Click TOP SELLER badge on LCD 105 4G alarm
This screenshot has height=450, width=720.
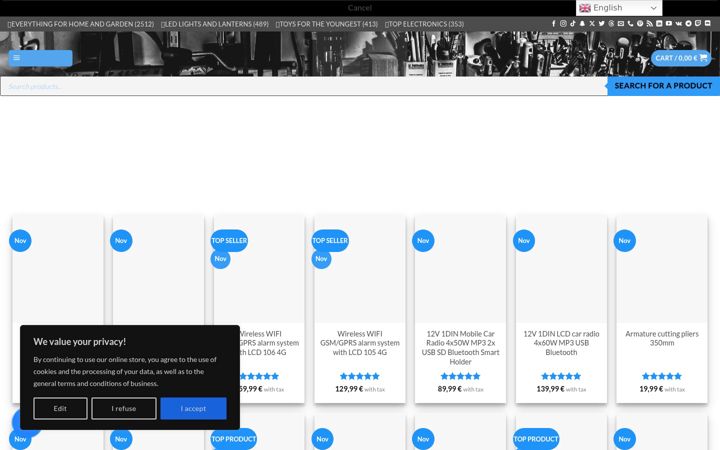330,241
